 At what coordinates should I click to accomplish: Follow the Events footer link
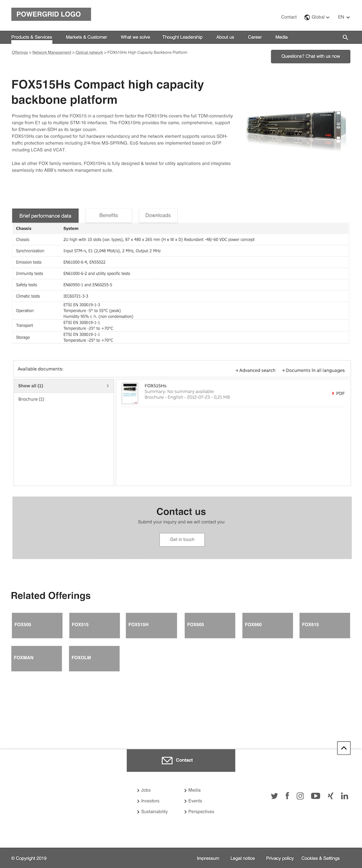tap(193, 801)
